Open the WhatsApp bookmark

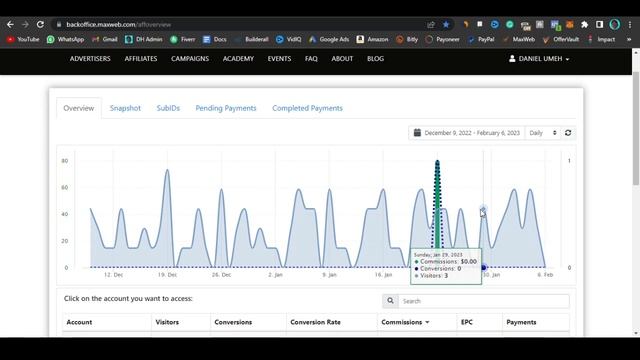65,39
